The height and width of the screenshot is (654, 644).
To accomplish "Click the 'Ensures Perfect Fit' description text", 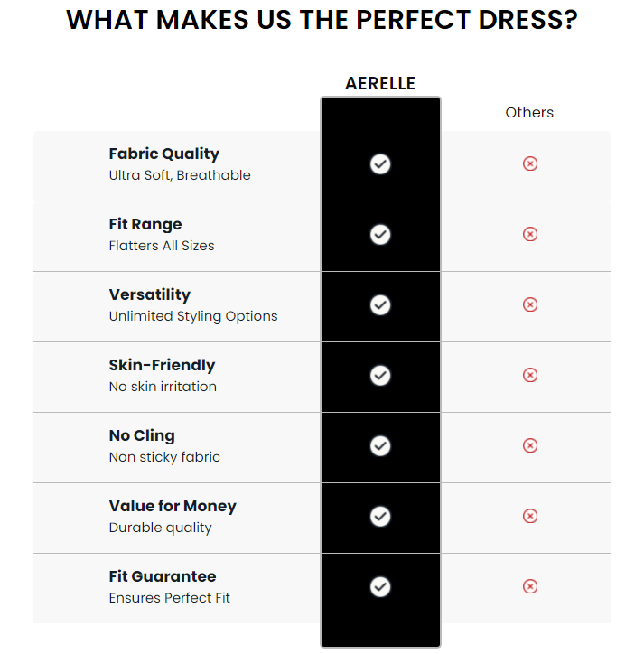I will tap(169, 598).
